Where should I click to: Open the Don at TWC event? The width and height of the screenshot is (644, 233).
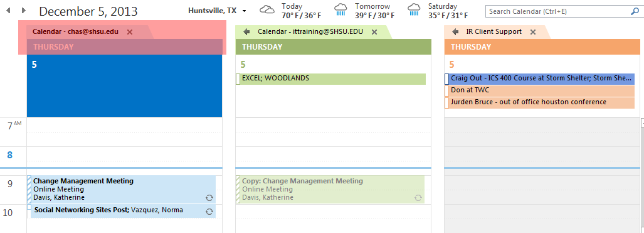click(540, 90)
